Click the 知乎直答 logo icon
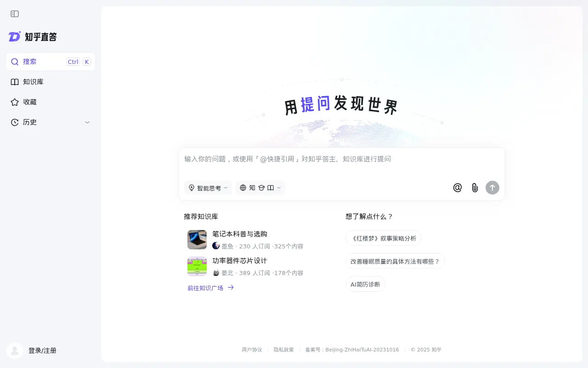 (14, 36)
